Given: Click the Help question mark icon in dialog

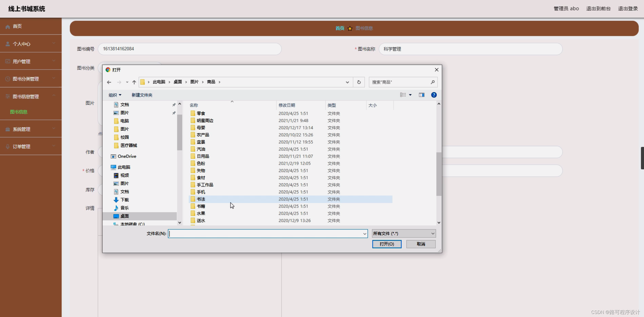Looking at the screenshot, I should pos(433,95).
